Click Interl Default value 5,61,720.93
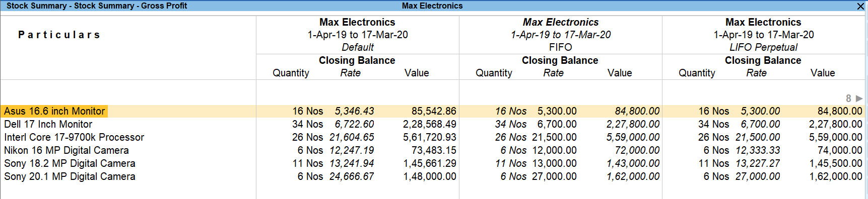Image resolution: width=868 pixels, height=199 pixels. click(x=430, y=137)
